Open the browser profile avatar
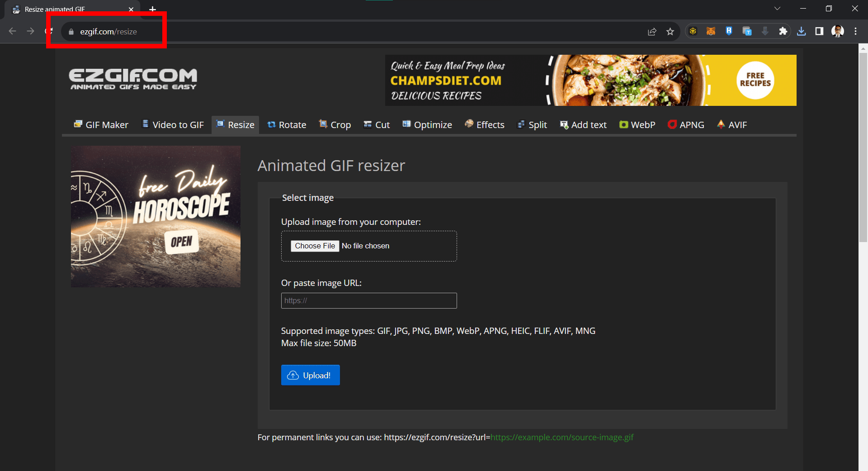 click(838, 31)
